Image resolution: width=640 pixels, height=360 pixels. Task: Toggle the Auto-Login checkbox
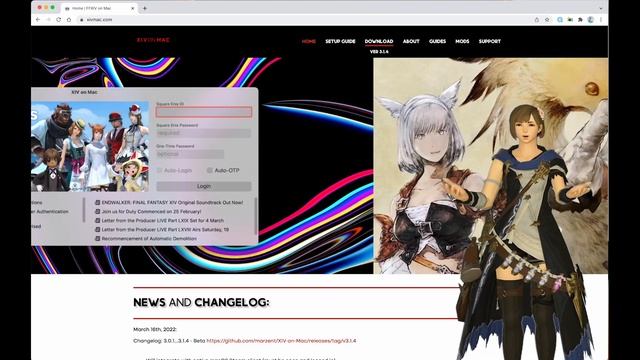click(x=160, y=170)
